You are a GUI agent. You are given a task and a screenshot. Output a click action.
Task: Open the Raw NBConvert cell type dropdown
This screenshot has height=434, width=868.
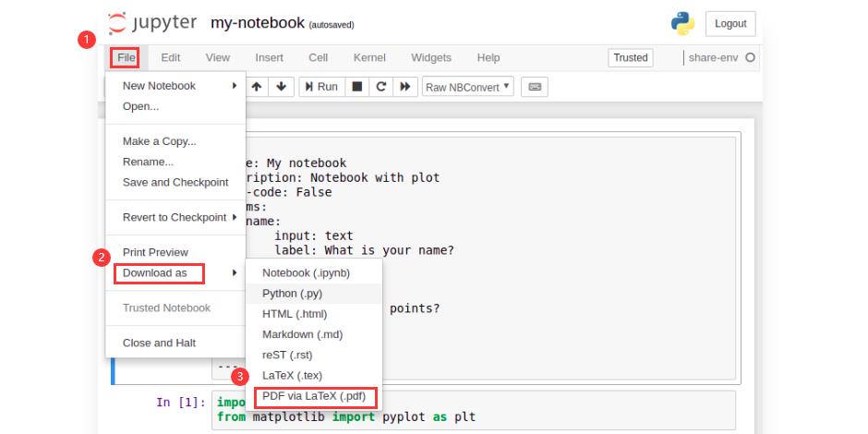pos(468,87)
